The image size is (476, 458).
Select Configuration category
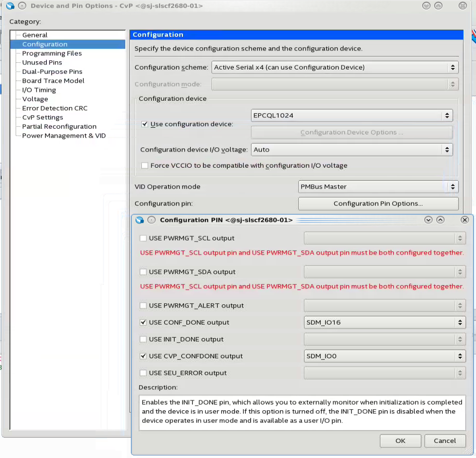(x=68, y=44)
